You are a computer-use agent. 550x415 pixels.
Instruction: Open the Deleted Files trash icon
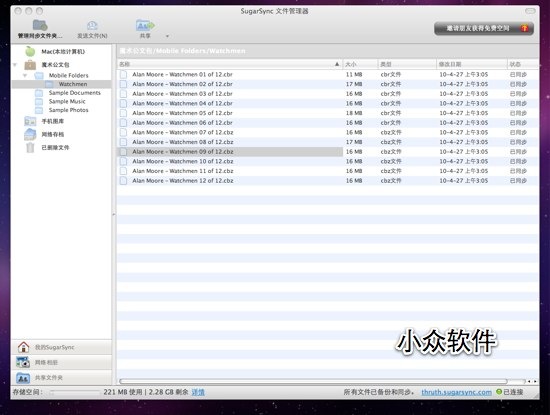click(x=30, y=147)
